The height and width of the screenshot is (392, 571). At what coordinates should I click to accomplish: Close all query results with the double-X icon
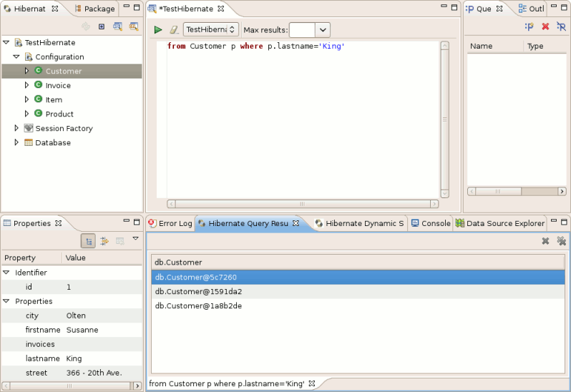[562, 241]
